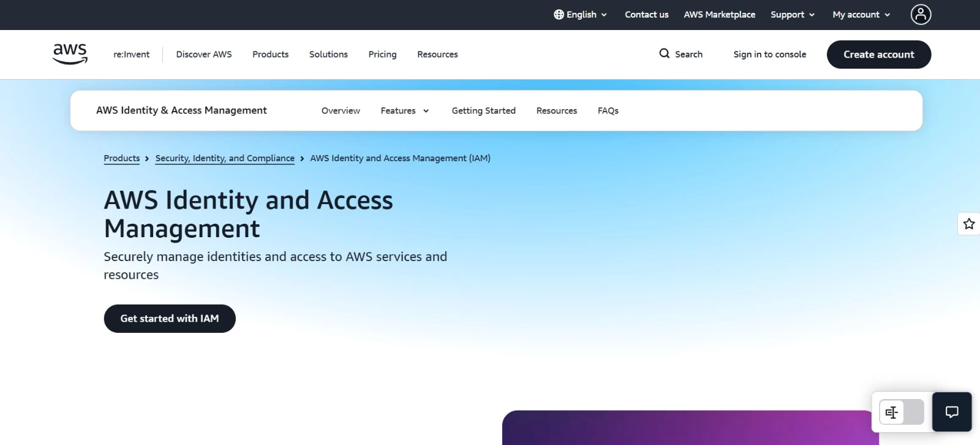Open the Solutions menu
The height and width of the screenshot is (445, 980).
(328, 55)
